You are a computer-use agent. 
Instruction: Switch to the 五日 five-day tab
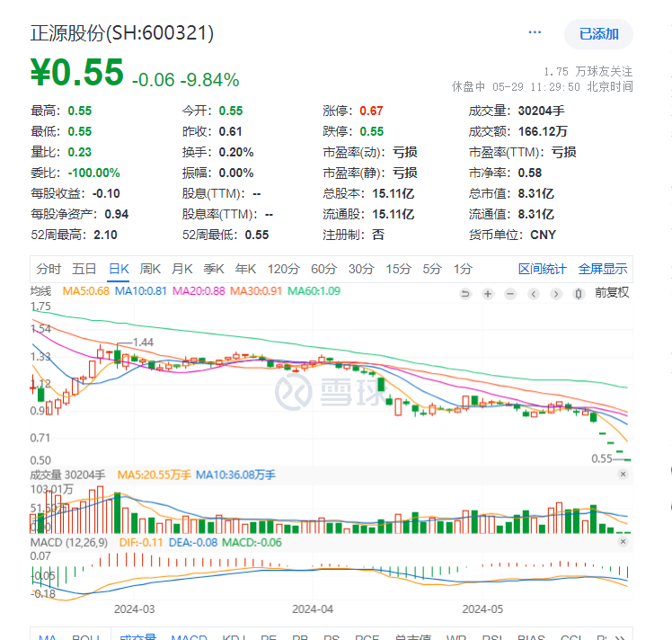point(84,269)
